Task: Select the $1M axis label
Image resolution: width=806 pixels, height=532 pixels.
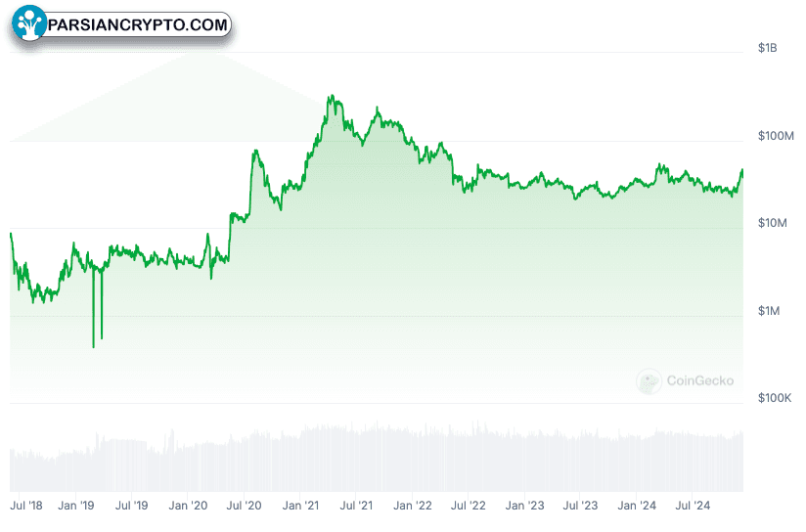Action: point(769,311)
